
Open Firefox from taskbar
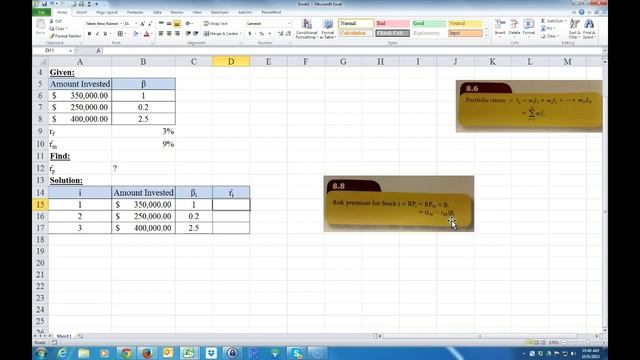(x=147, y=353)
